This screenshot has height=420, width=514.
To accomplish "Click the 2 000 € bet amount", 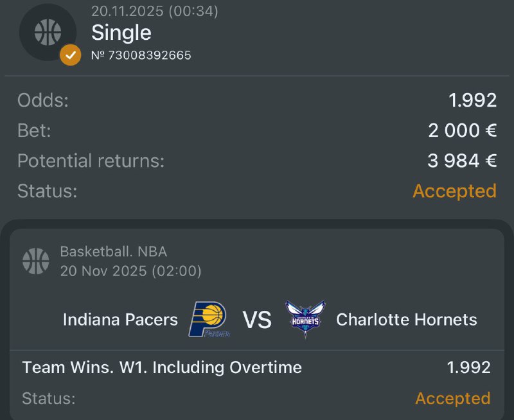I will click(462, 130).
